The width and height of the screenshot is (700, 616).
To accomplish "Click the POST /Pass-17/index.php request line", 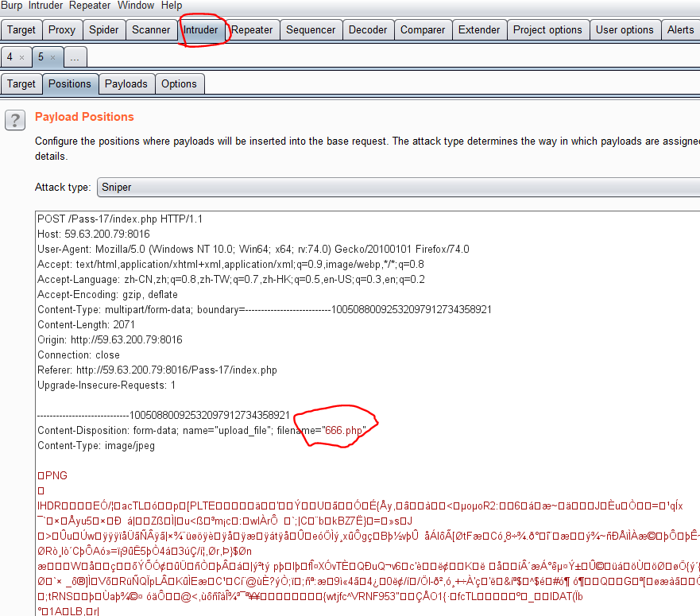I will click(x=120, y=219).
